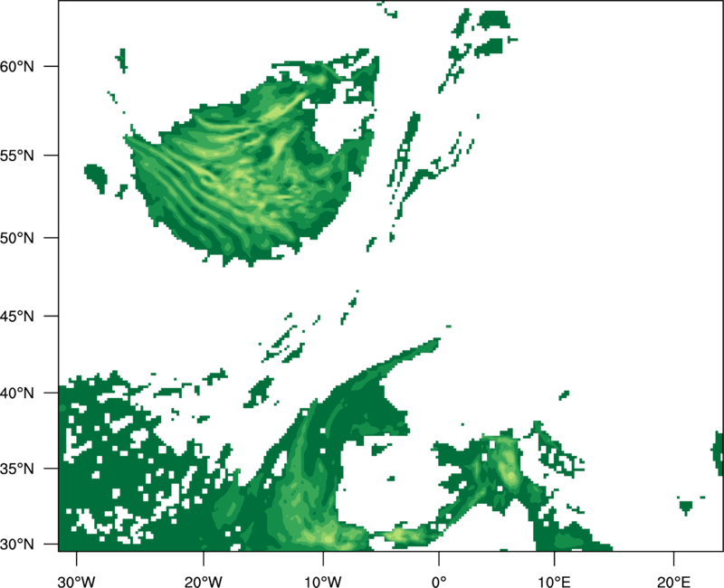Click the 40°N latitude label
Screen dimensions: 724x588
coord(17,394)
